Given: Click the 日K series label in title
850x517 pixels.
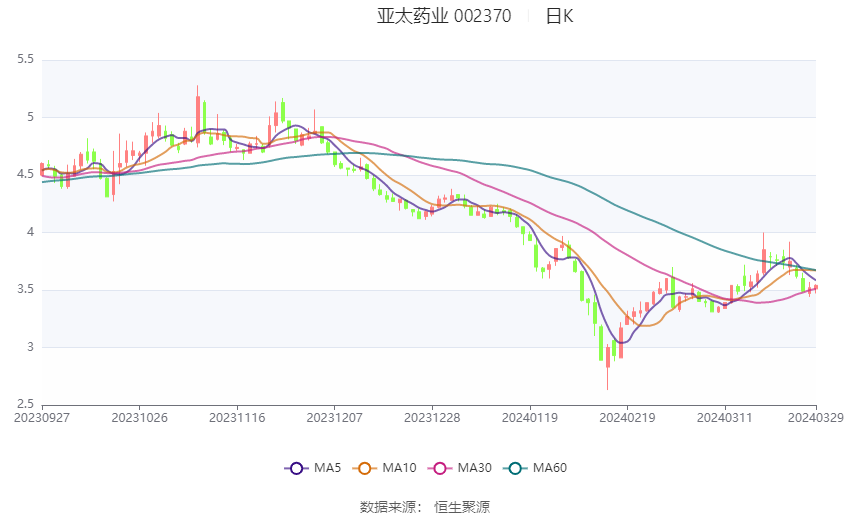Looking at the screenshot, I should tap(559, 16).
